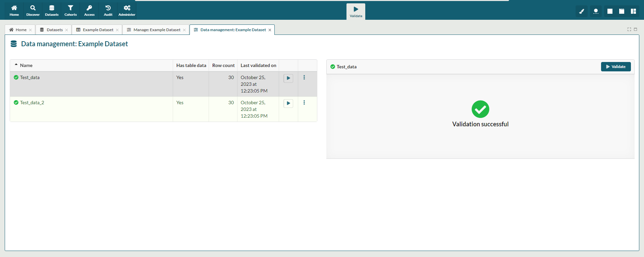Switch to the Datasets tab

pos(54,30)
